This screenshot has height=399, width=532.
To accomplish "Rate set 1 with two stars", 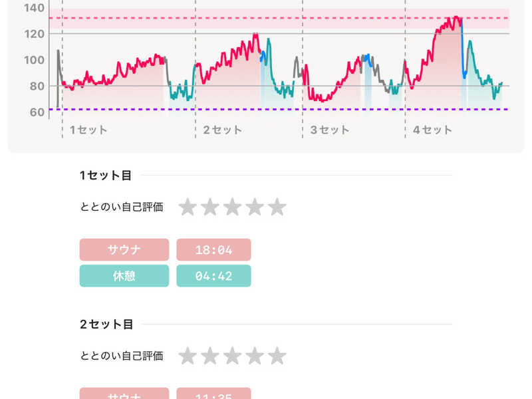I will (x=210, y=207).
